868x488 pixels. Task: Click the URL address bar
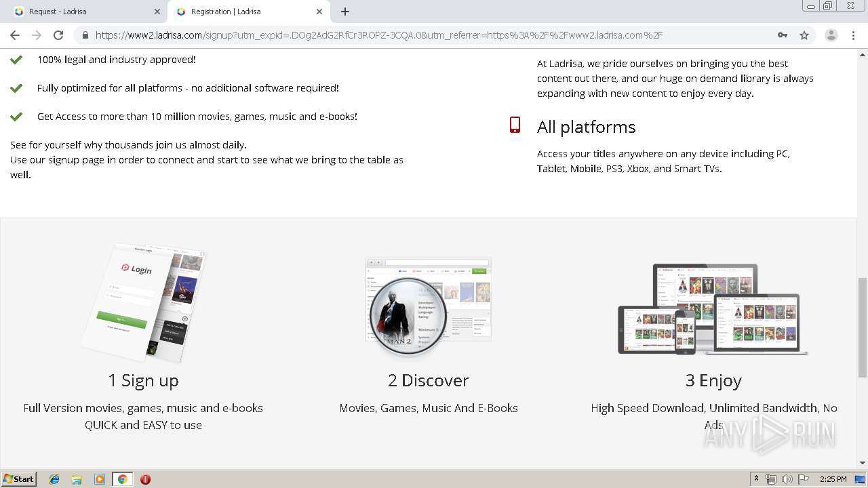[434, 35]
